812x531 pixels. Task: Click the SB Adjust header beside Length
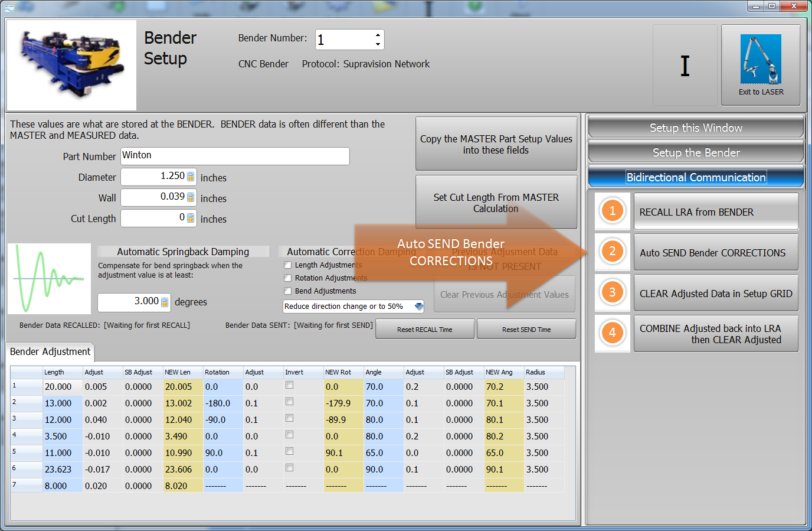click(143, 372)
